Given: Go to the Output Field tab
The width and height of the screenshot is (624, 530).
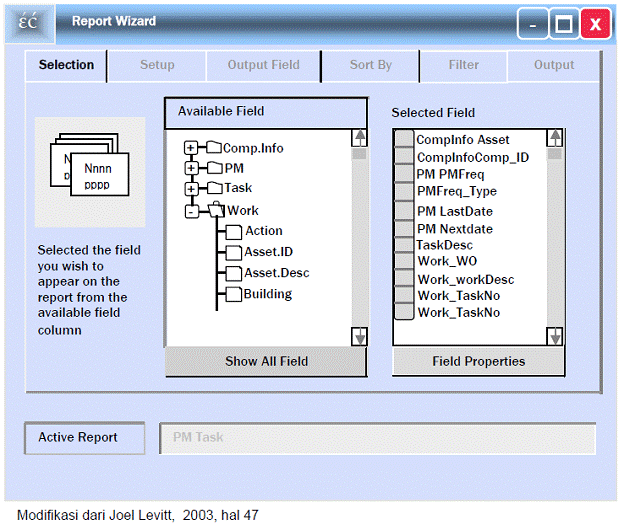Looking at the screenshot, I should [263, 65].
